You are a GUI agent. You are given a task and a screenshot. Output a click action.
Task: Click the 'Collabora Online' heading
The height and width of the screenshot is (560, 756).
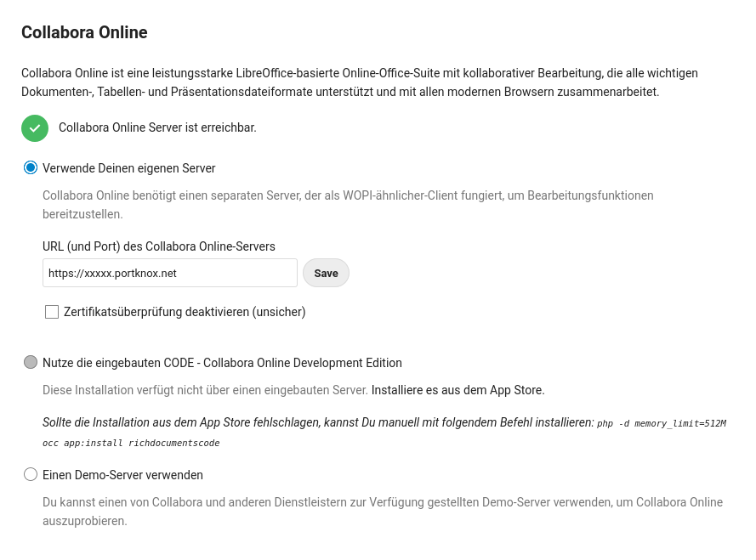tap(84, 32)
